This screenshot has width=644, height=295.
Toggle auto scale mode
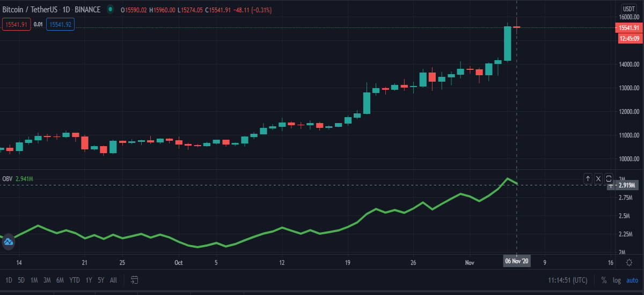click(632, 280)
